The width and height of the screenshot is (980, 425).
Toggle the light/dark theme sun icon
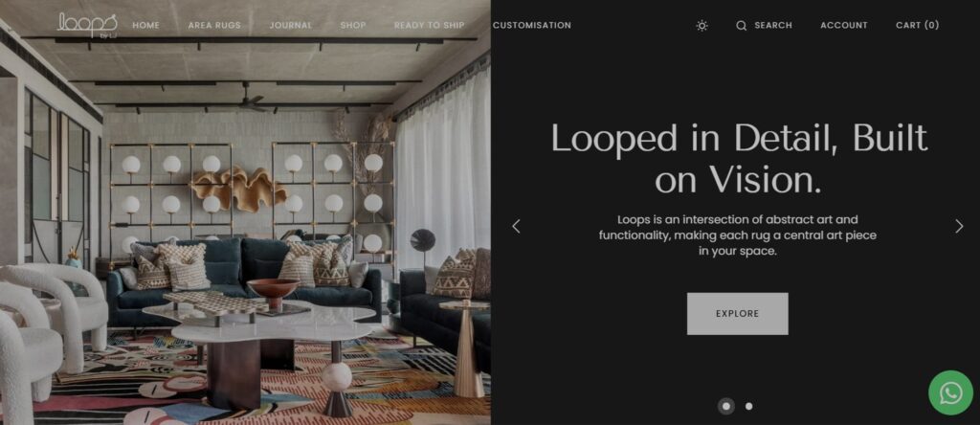click(x=702, y=26)
